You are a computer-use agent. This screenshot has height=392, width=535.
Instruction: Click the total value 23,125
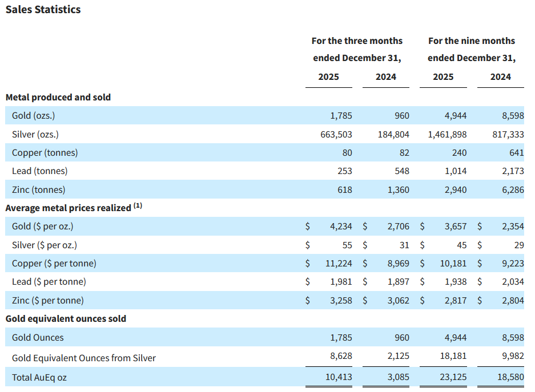pyautogui.click(x=453, y=377)
